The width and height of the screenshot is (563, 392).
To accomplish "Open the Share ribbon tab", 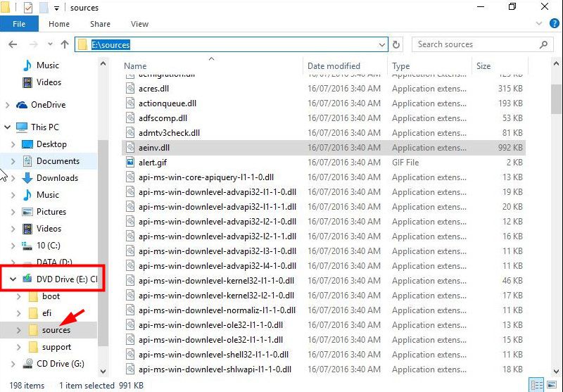I will 100,24.
